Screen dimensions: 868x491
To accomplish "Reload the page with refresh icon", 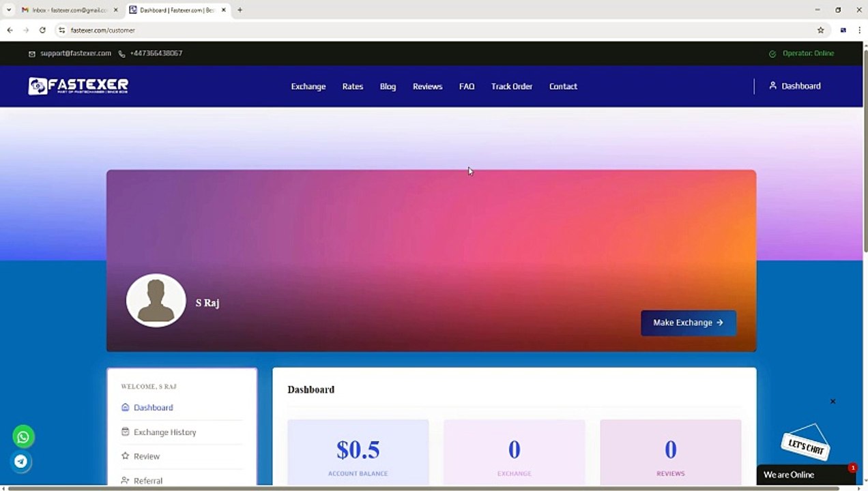I will (x=42, y=30).
